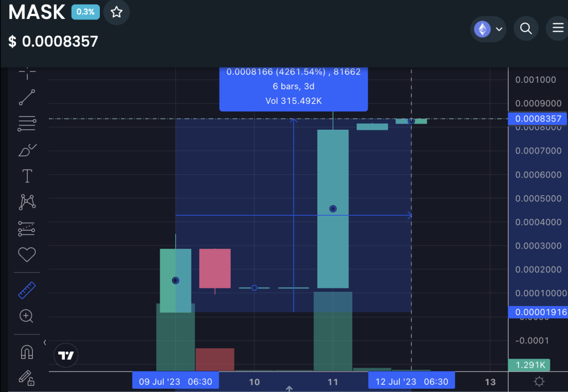568x392 pixels.
Task: Expand the Ethereum network dropdown
Action: click(x=488, y=29)
